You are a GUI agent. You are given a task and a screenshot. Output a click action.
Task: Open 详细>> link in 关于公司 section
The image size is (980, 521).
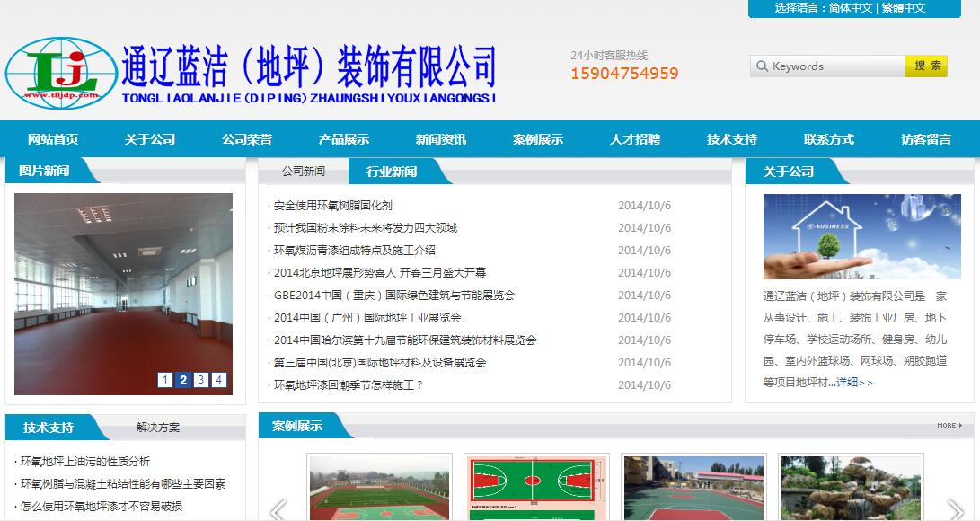854,383
